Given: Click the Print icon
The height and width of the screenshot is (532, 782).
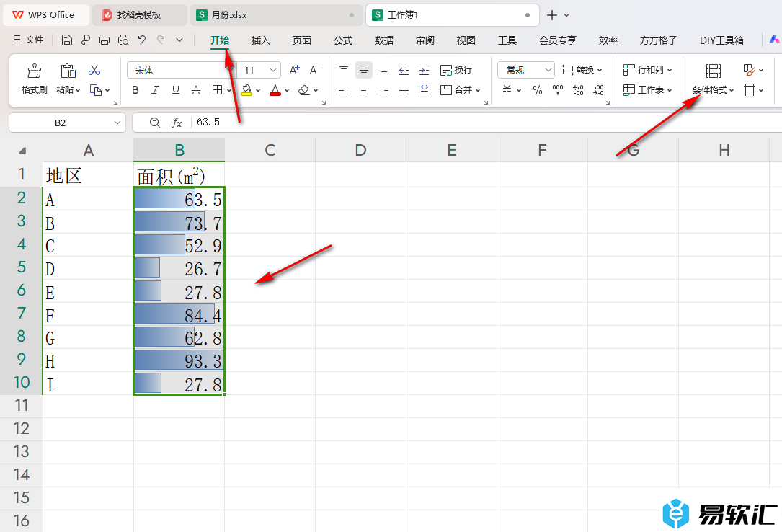Looking at the screenshot, I should tap(105, 40).
